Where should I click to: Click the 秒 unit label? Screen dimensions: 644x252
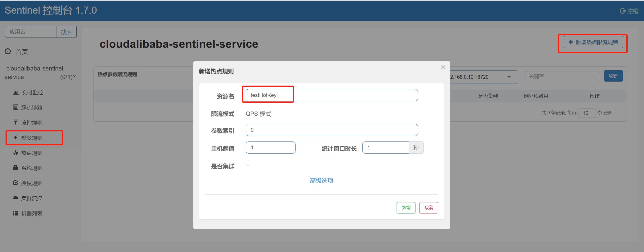pyautogui.click(x=416, y=148)
